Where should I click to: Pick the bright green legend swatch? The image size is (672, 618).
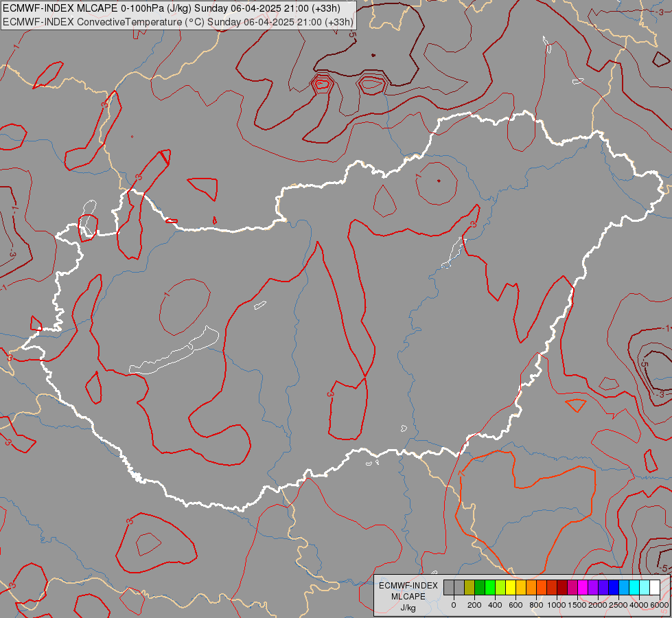[490, 588]
